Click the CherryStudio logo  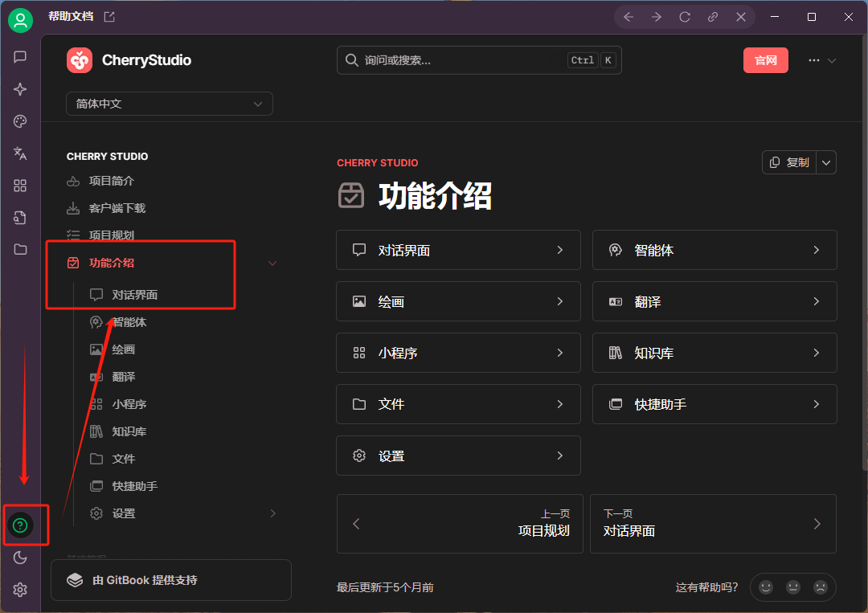pos(129,60)
